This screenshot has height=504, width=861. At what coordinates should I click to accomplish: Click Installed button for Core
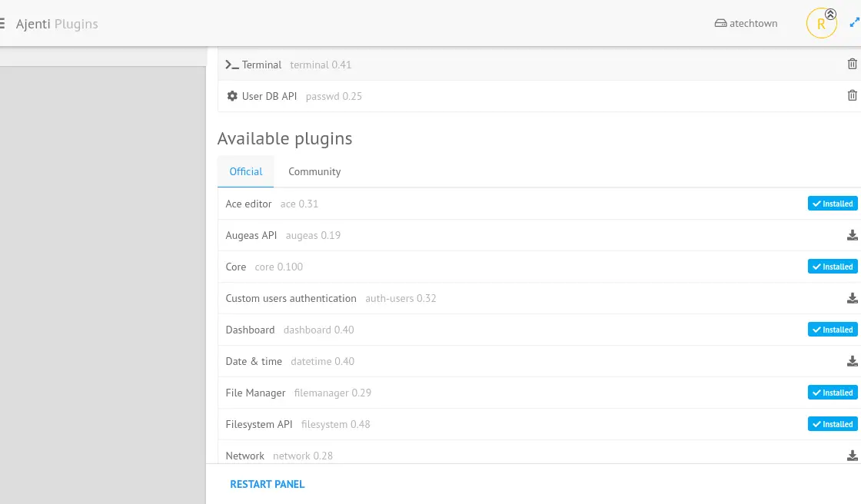[x=833, y=267]
